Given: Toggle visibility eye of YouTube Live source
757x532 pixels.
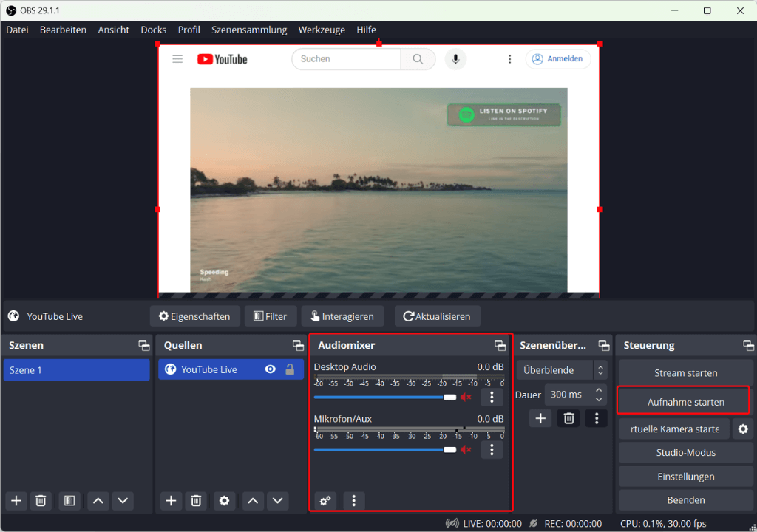Looking at the screenshot, I should pos(271,369).
